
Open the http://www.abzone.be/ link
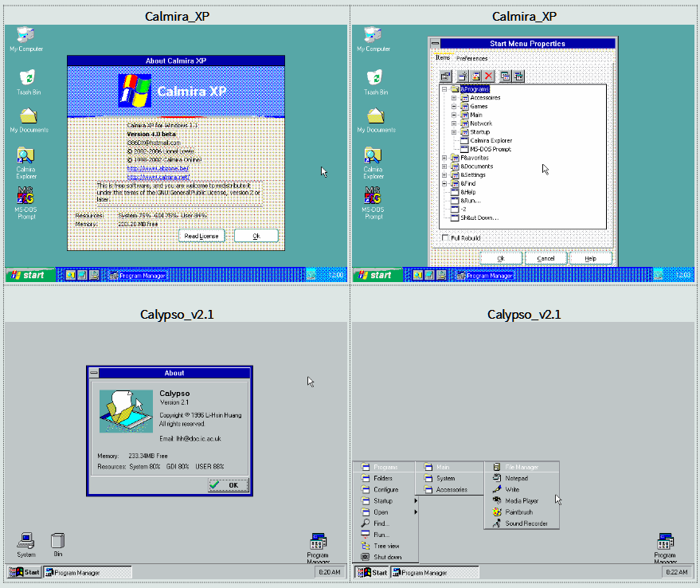tap(158, 168)
